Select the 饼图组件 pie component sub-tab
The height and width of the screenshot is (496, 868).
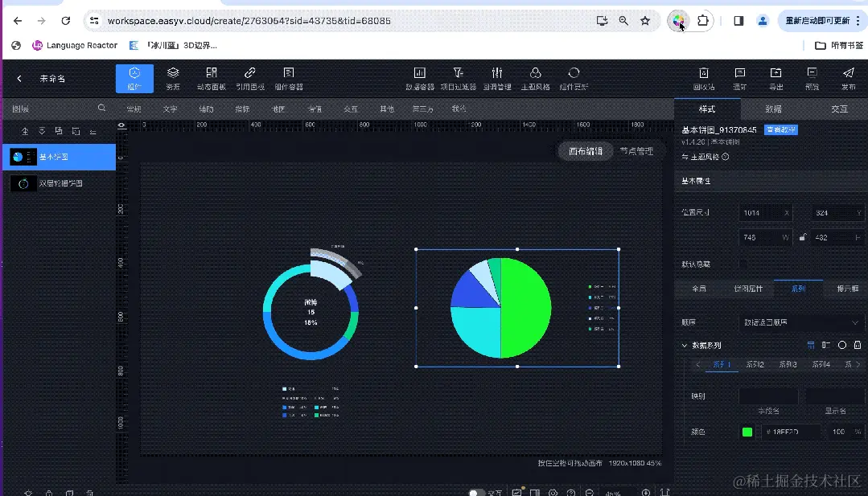748,289
